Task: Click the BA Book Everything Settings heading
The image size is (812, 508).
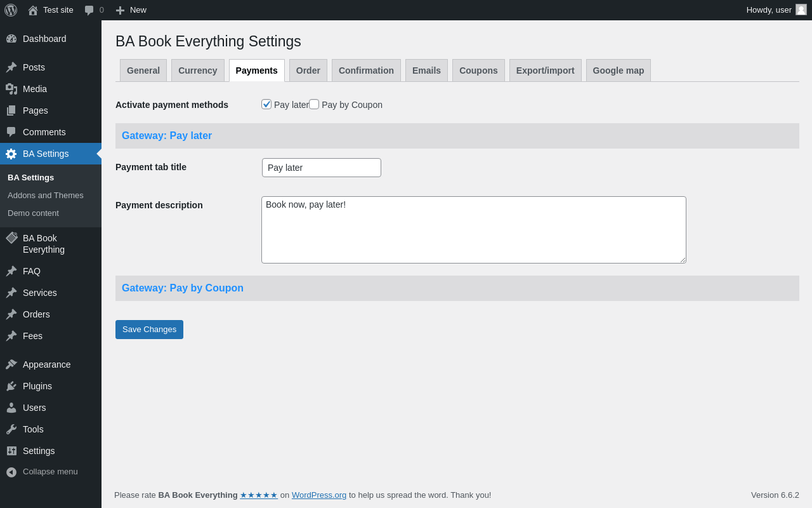Action: pos(208,41)
